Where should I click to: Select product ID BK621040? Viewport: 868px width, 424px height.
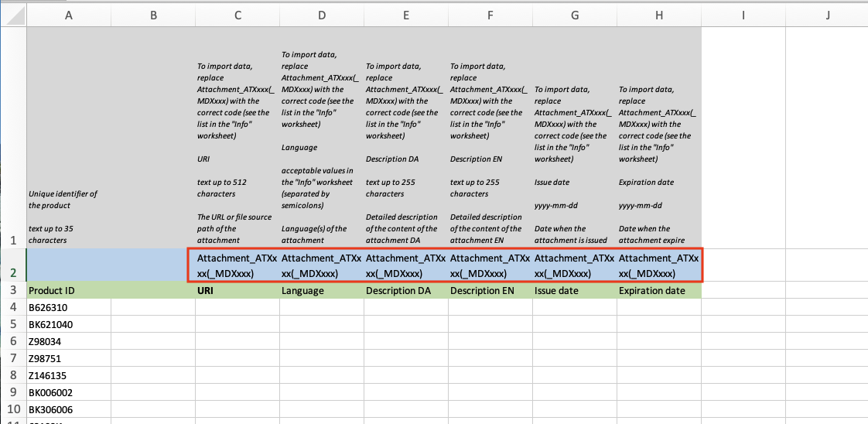[69, 324]
